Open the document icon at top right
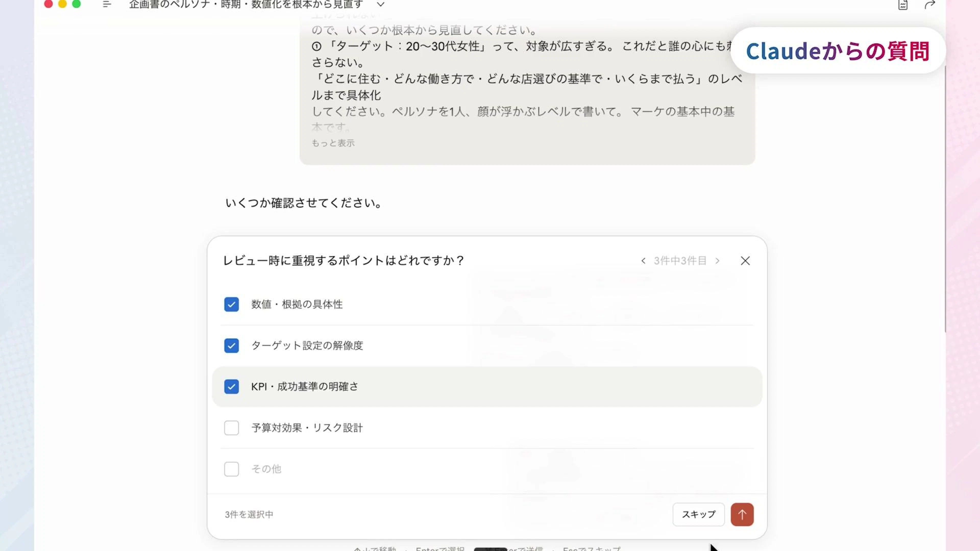Image resolution: width=980 pixels, height=551 pixels. 903,5
